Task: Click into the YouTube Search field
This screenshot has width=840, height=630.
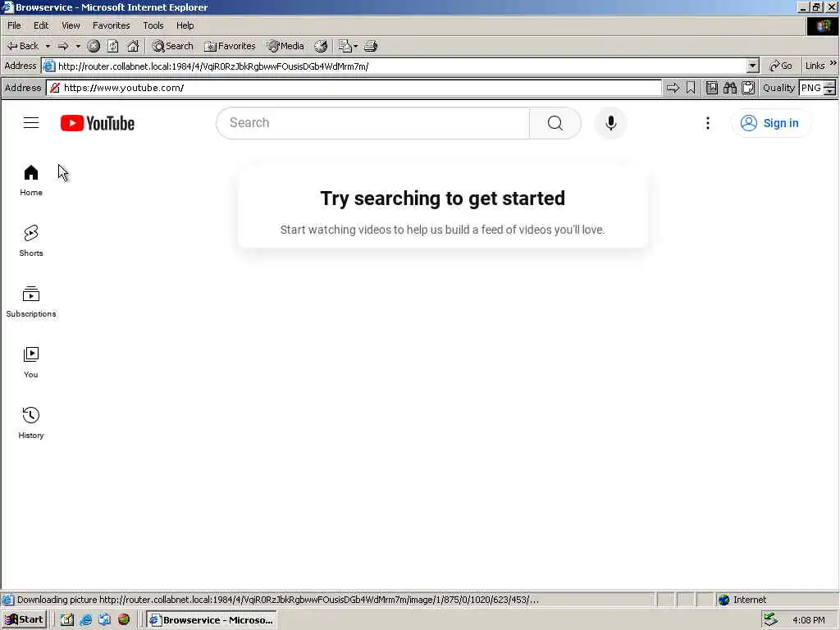Action: point(373,123)
